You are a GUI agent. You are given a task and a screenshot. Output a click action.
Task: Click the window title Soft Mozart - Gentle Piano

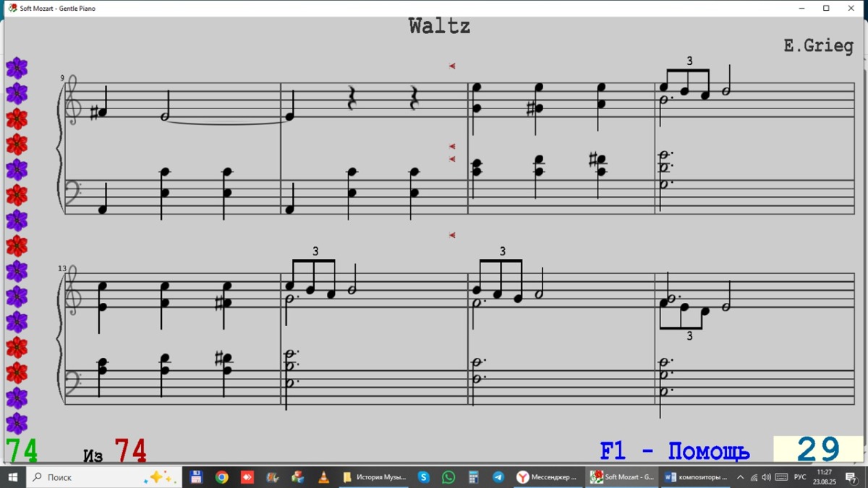point(58,8)
